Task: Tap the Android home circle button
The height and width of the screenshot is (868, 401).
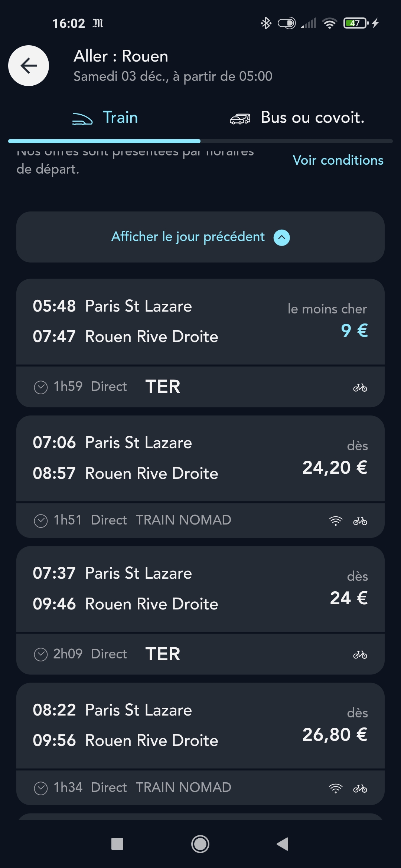Action: point(200,844)
